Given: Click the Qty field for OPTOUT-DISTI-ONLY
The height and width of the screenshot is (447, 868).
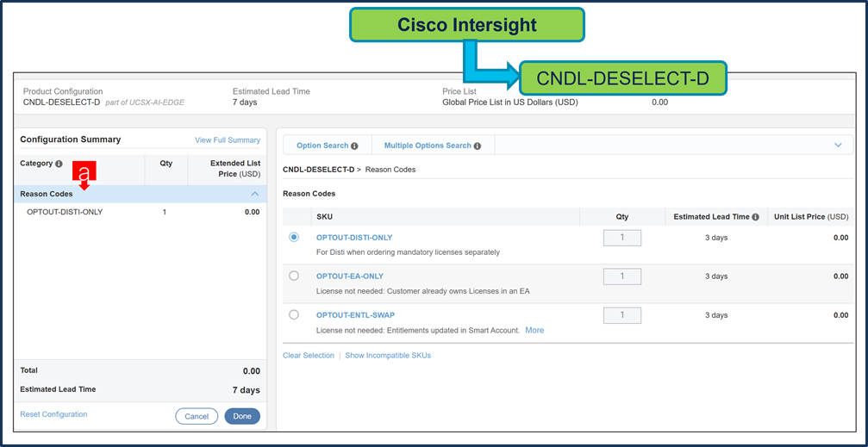Looking at the screenshot, I should pyautogui.click(x=622, y=238).
